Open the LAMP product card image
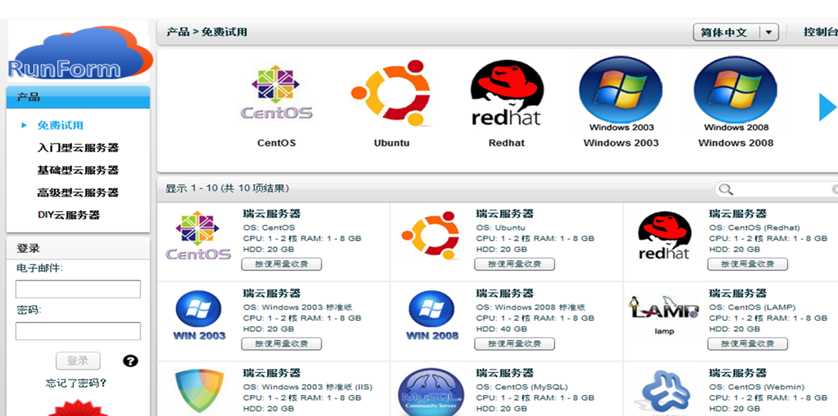The image size is (838, 416). click(664, 314)
